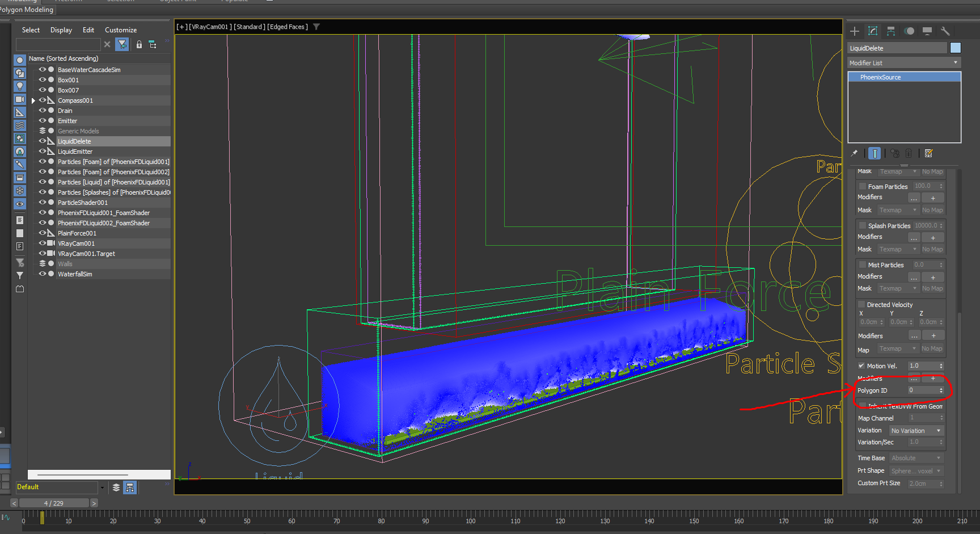This screenshot has height=534, width=980.
Task: Toggle visibility eye of WaterfallSim
Action: click(43, 274)
